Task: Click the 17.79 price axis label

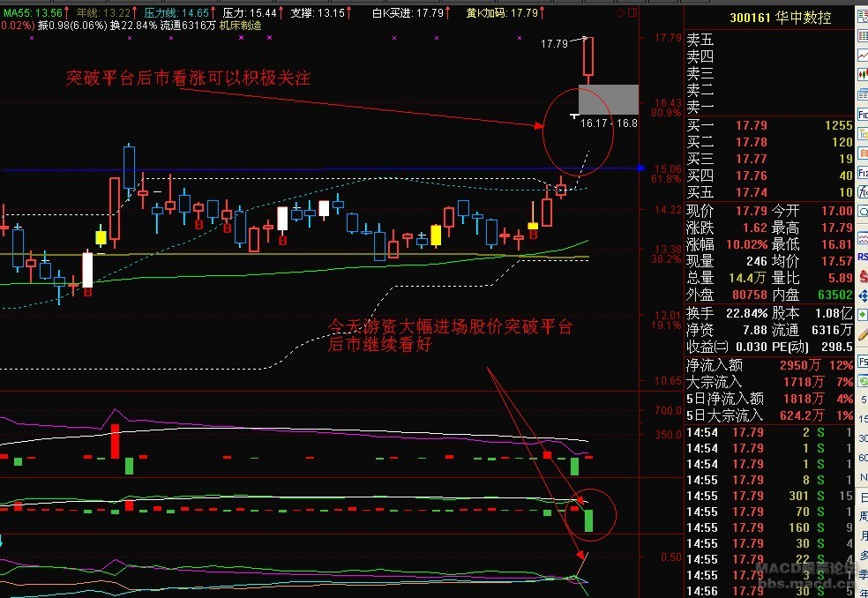Action: coord(668,38)
